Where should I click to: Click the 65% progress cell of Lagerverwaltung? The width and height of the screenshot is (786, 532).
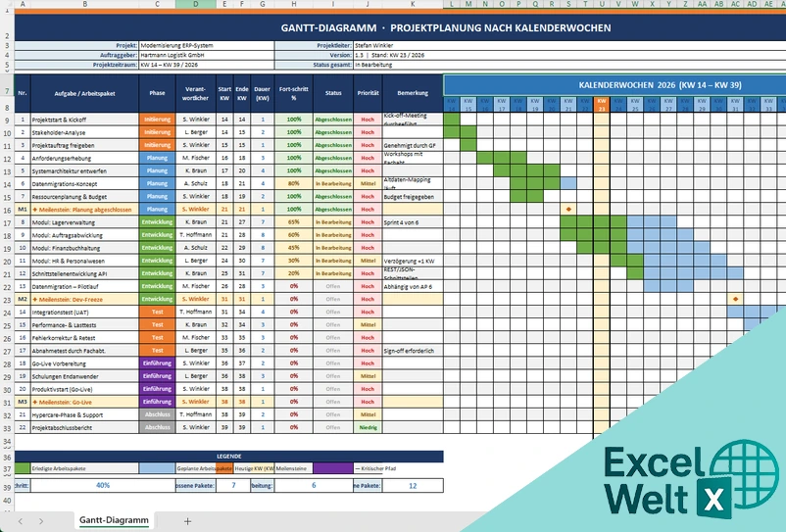[293, 222]
